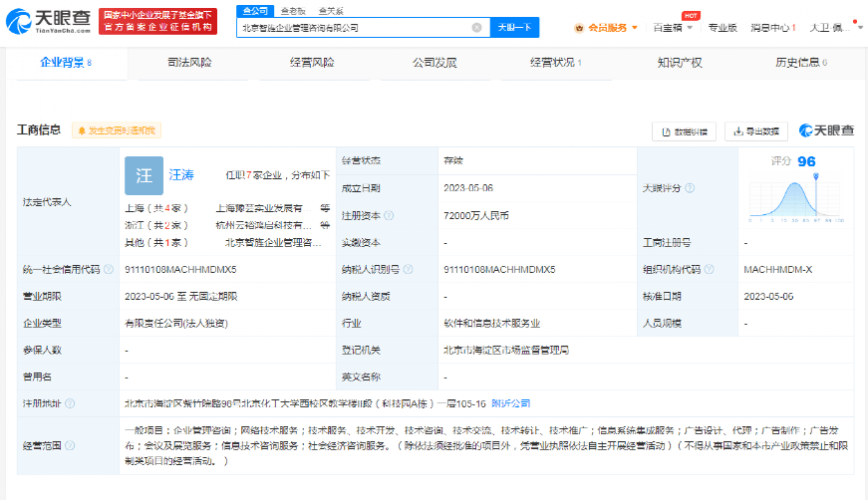Expand the Shanghai company list via 等
The width and height of the screenshot is (868, 500).
[325, 208]
